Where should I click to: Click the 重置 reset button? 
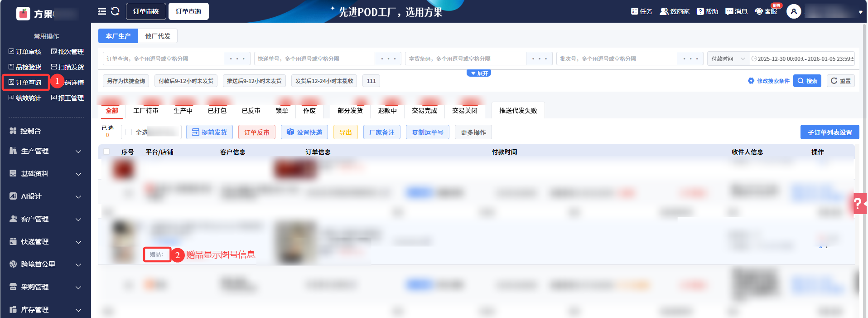(841, 81)
